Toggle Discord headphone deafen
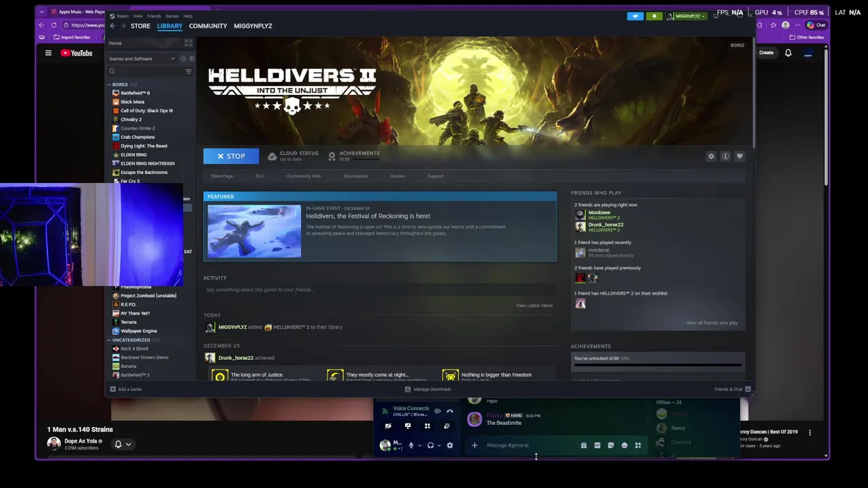The image size is (868, 488). 430,445
